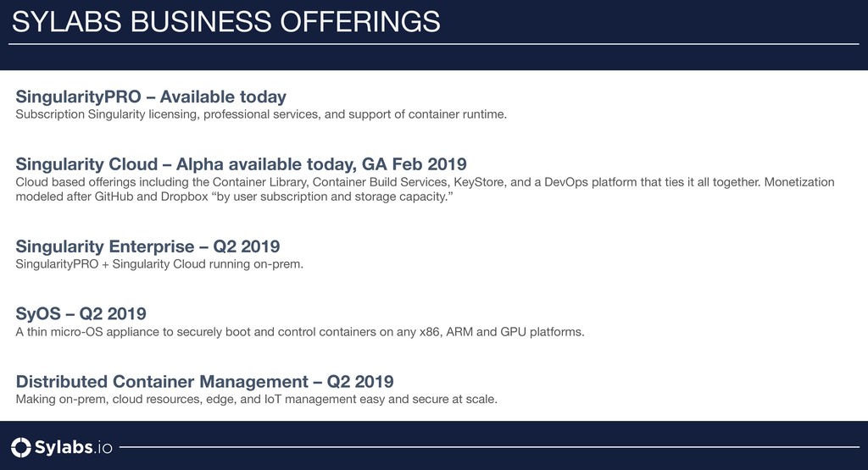The width and height of the screenshot is (868, 470).
Task: Select the Distributed Container Management heading
Action: tap(205, 382)
